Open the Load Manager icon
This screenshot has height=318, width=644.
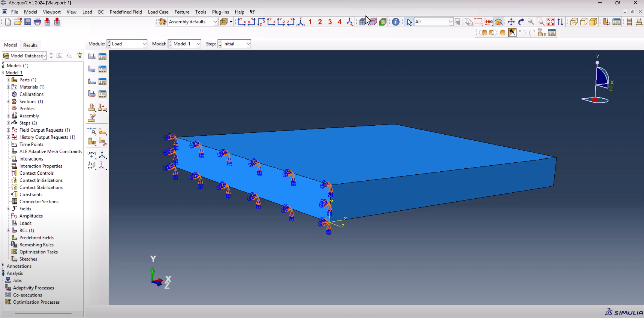[102, 56]
